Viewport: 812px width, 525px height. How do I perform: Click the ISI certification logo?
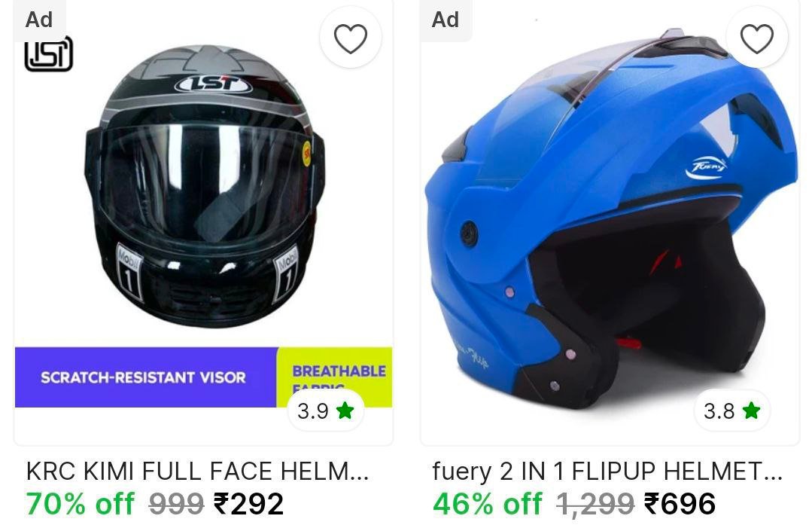[49, 54]
